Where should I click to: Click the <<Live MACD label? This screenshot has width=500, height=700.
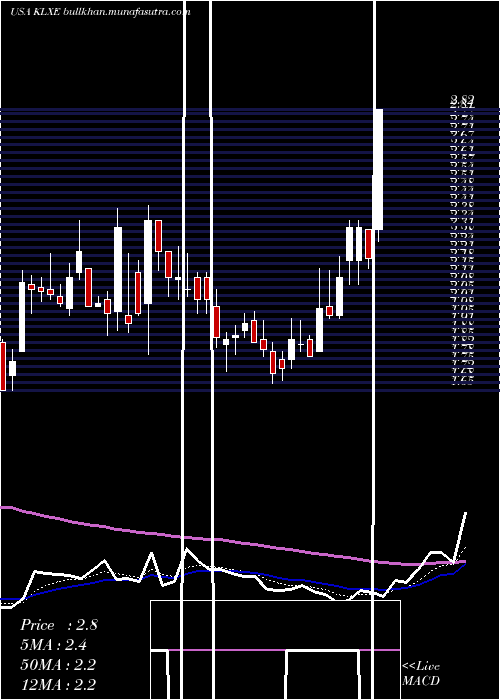[x=421, y=674]
